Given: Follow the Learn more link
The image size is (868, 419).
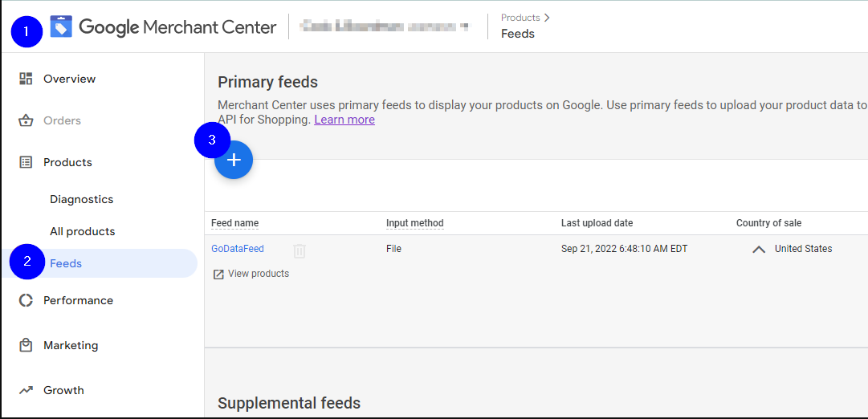Looking at the screenshot, I should coord(344,120).
